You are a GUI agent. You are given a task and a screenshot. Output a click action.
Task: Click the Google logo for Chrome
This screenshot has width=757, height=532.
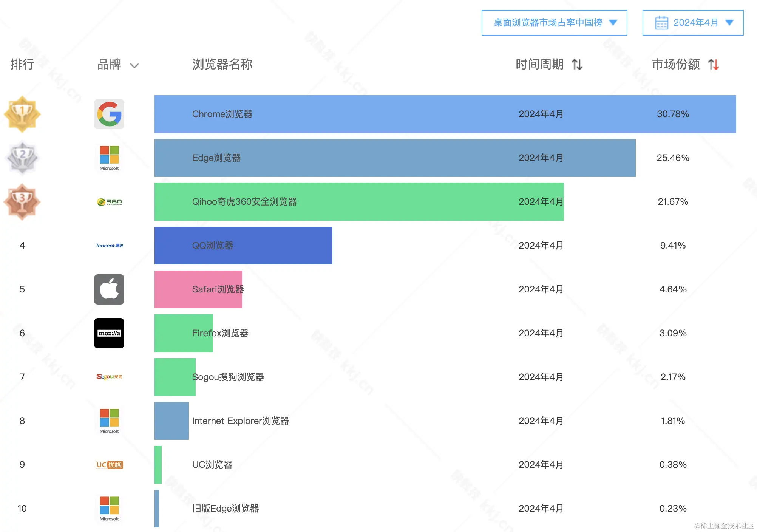click(x=109, y=114)
